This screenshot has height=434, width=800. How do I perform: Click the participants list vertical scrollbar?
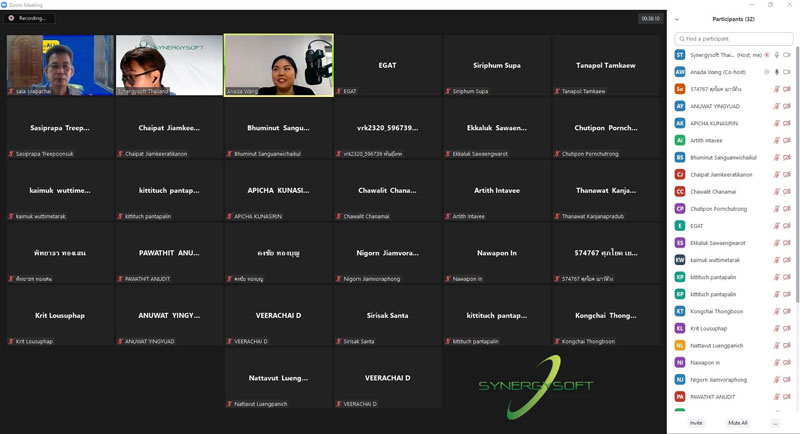tap(797, 200)
